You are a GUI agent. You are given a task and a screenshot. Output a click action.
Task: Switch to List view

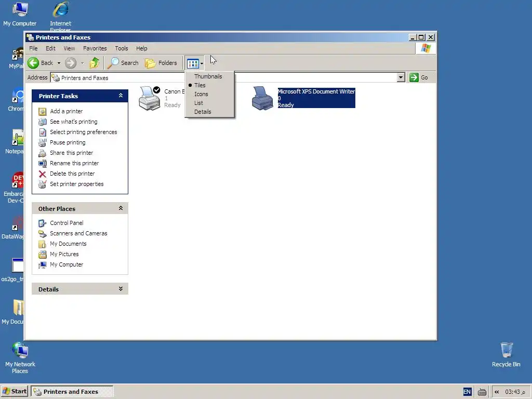coord(198,103)
